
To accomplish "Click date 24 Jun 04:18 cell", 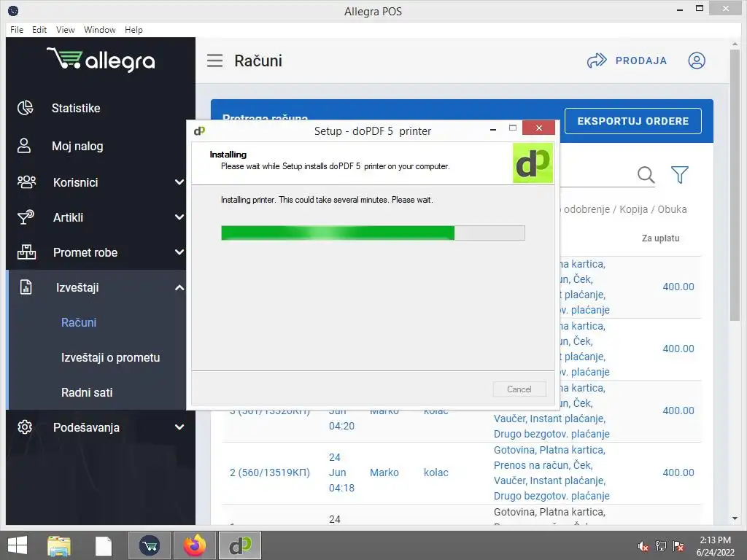I will point(341,472).
